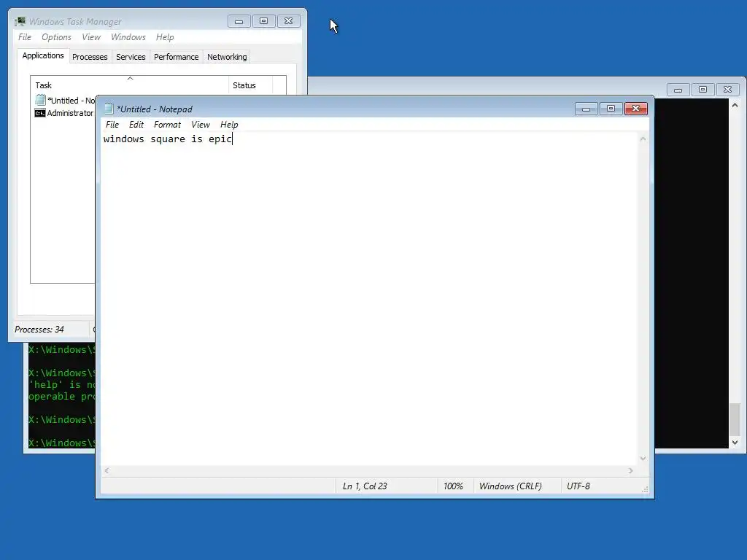
Task: Sort by the Status column header
Action: (x=251, y=85)
